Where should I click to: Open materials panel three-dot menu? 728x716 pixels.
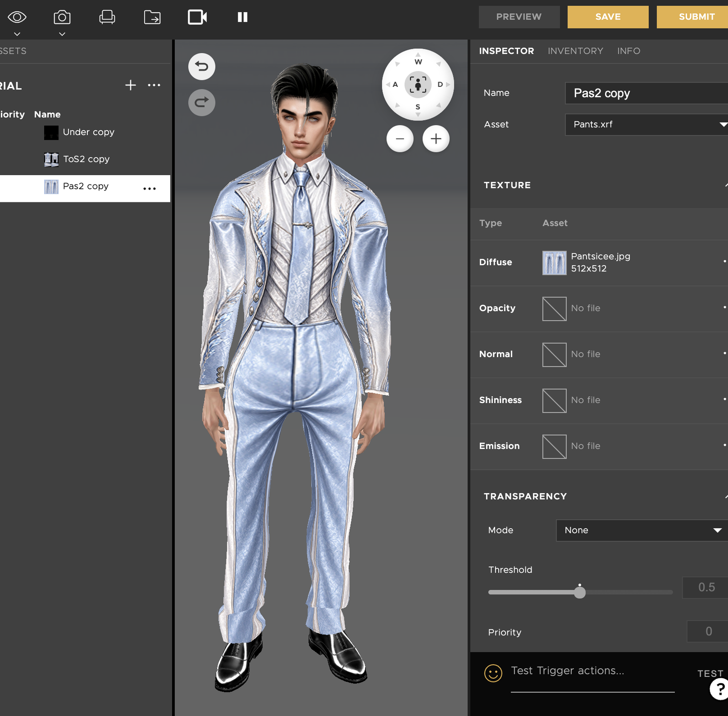coord(154,85)
